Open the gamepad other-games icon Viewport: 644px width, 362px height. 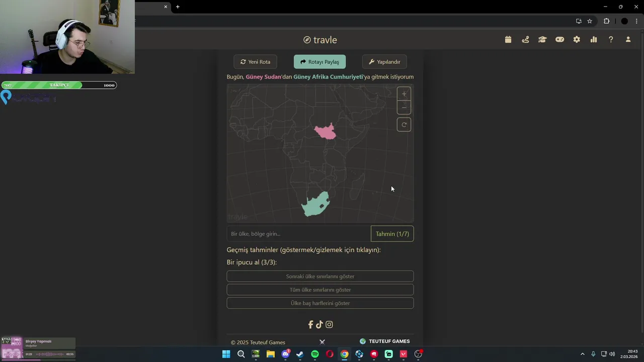pos(559,40)
